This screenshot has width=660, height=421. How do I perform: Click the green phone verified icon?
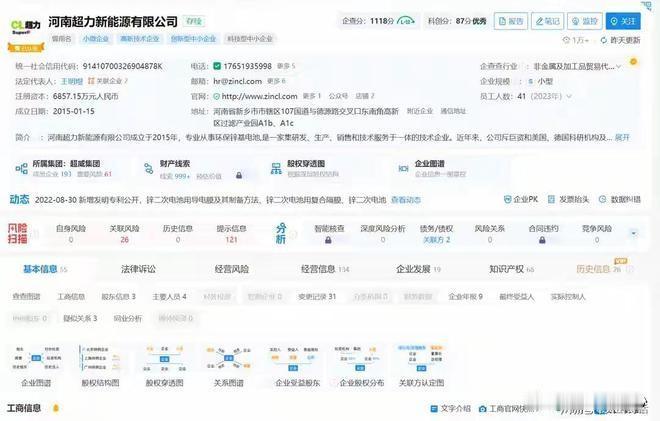pos(217,66)
